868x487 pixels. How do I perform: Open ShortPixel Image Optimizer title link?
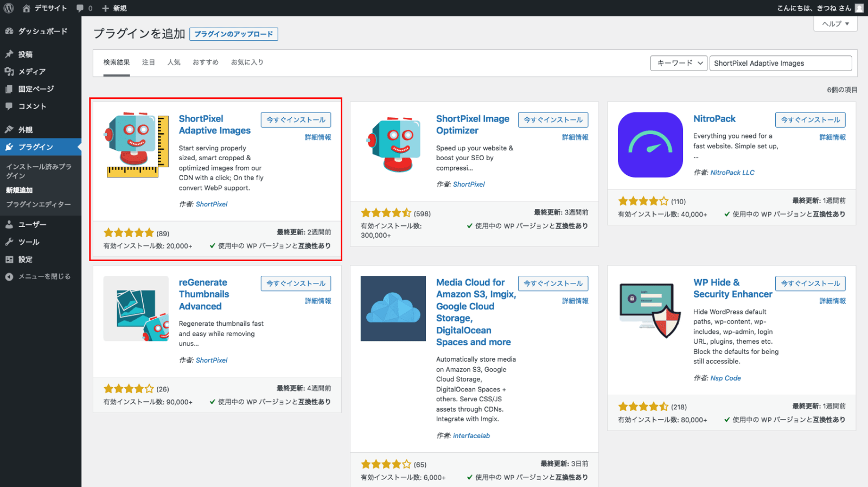[473, 124]
